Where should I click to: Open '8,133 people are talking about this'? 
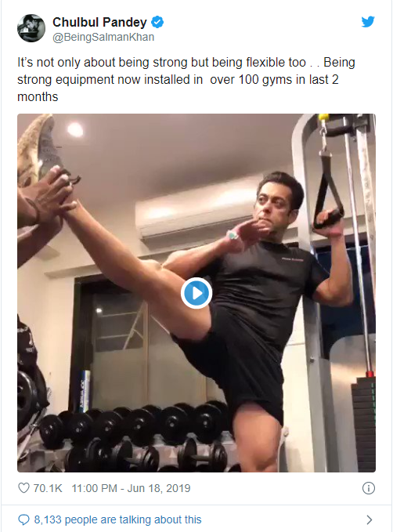click(x=117, y=519)
